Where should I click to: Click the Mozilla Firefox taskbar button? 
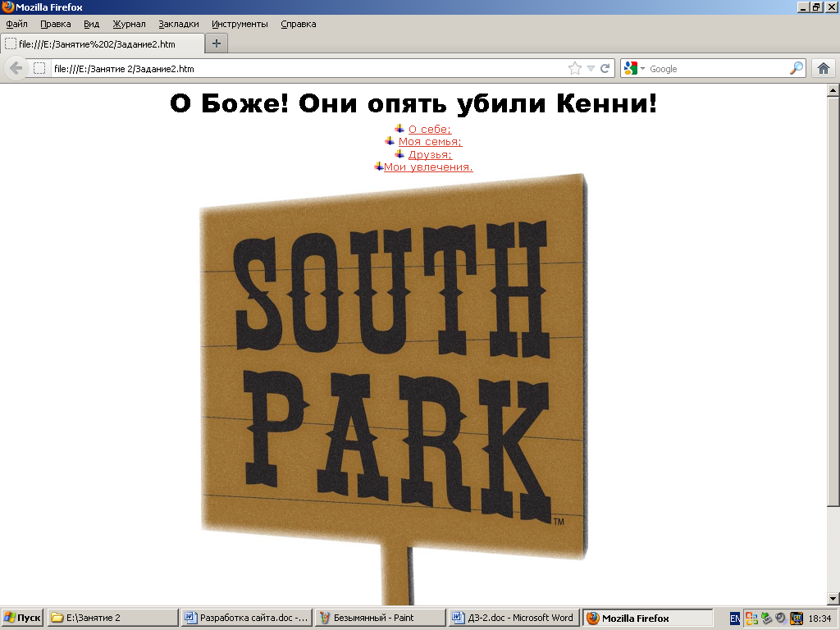pos(647,618)
